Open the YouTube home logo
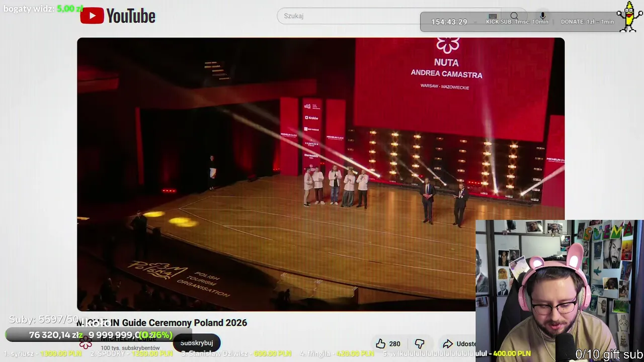Screen dimensions: 644x362 click(x=118, y=16)
